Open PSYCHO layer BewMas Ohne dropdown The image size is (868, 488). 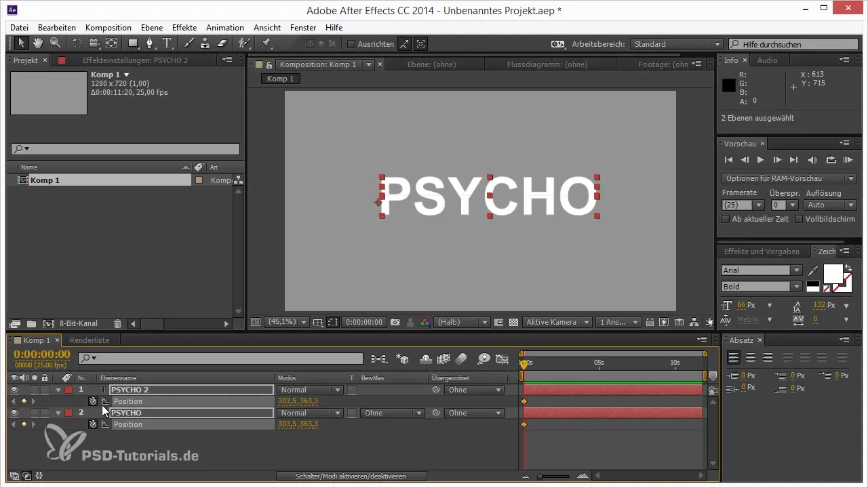[392, 413]
